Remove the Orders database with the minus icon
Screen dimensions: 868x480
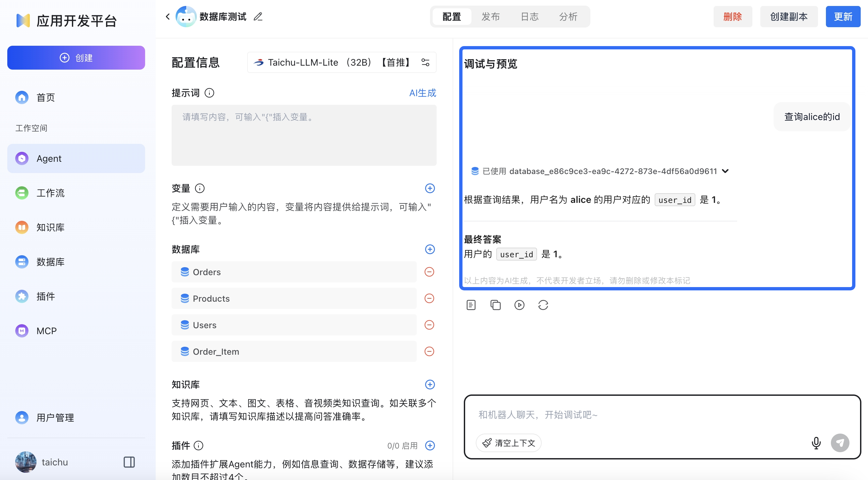[x=429, y=272]
